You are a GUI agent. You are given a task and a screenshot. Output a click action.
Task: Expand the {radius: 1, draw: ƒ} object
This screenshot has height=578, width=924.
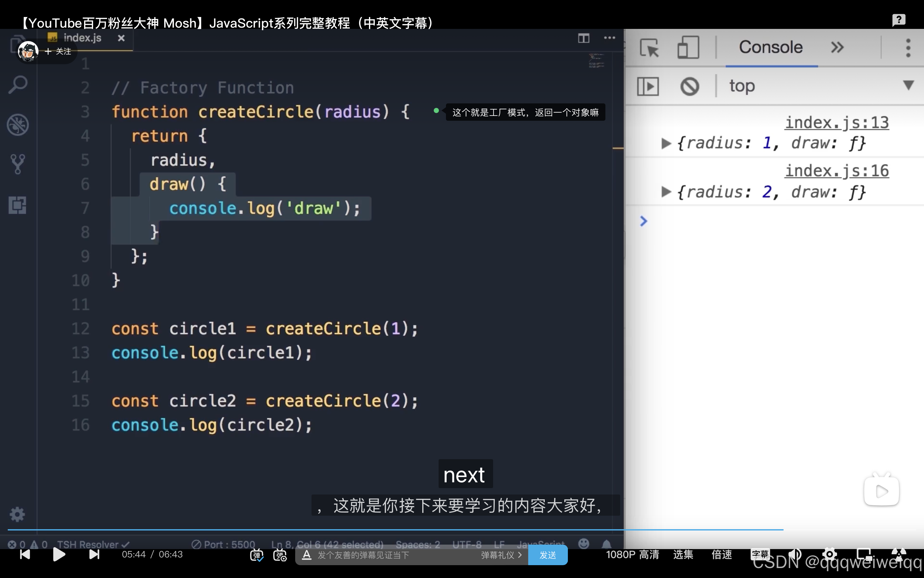pyautogui.click(x=666, y=143)
